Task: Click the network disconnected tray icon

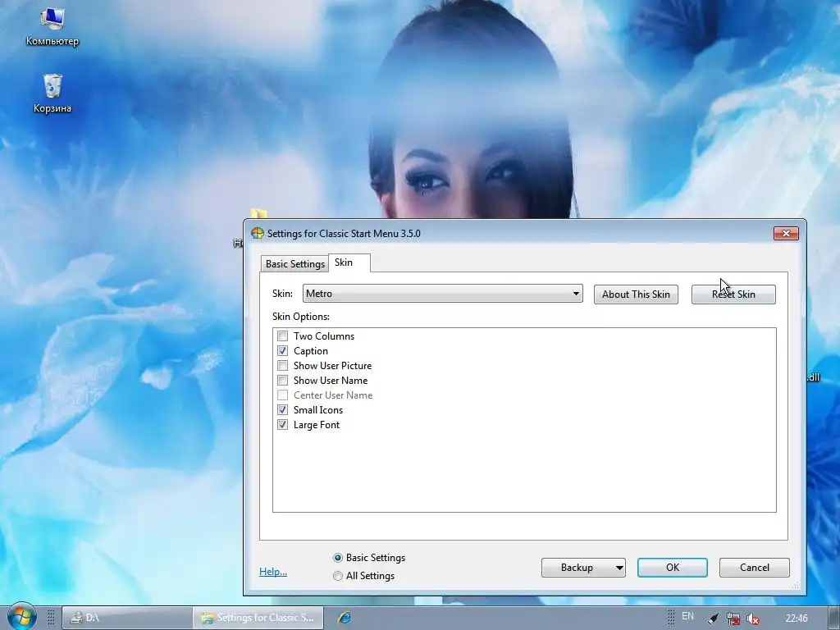Action: click(x=733, y=619)
